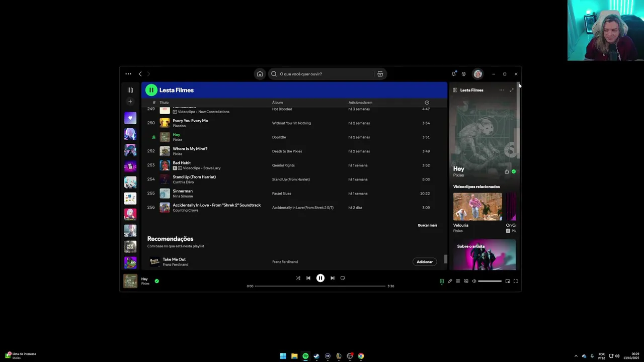This screenshot has height=362, width=644.
Task: Open the Indie Rock playlist in sidebar
Action: (130, 246)
